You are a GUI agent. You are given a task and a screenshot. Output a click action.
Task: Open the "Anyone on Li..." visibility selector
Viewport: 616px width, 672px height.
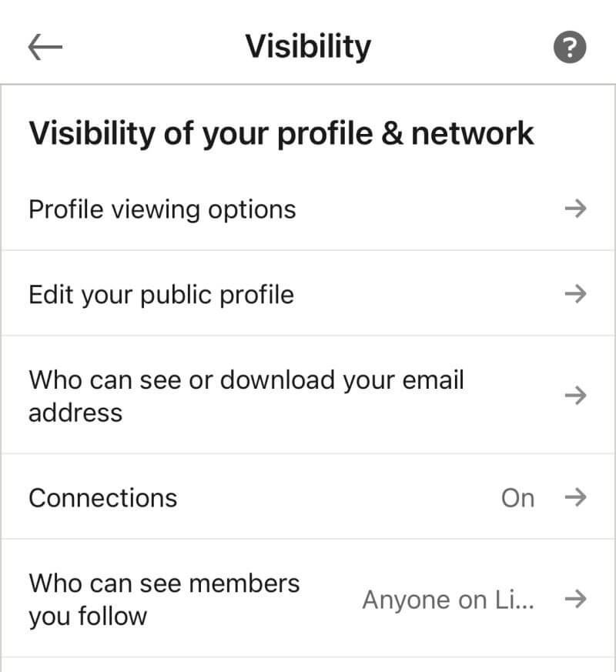click(x=449, y=600)
